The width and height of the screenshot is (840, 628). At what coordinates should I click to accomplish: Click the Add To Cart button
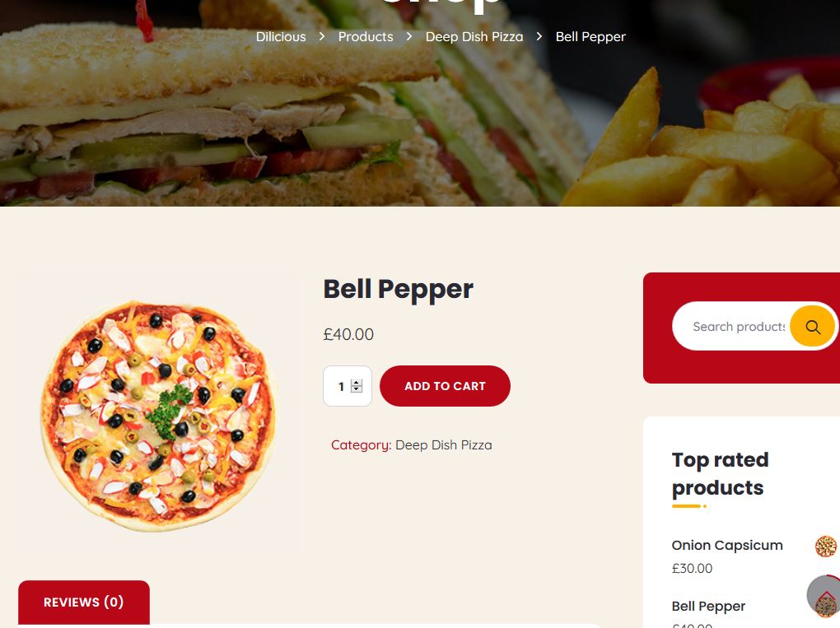pyautogui.click(x=445, y=386)
